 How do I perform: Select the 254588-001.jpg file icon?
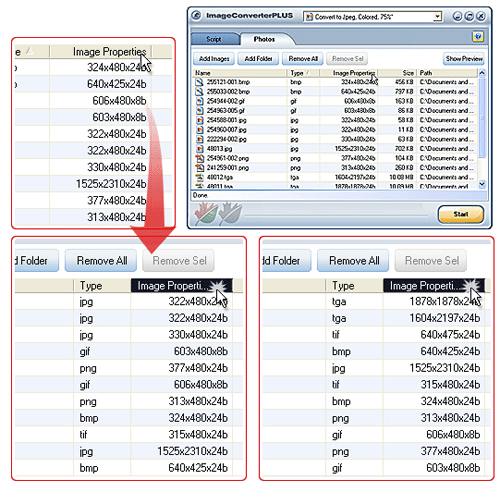(199, 120)
